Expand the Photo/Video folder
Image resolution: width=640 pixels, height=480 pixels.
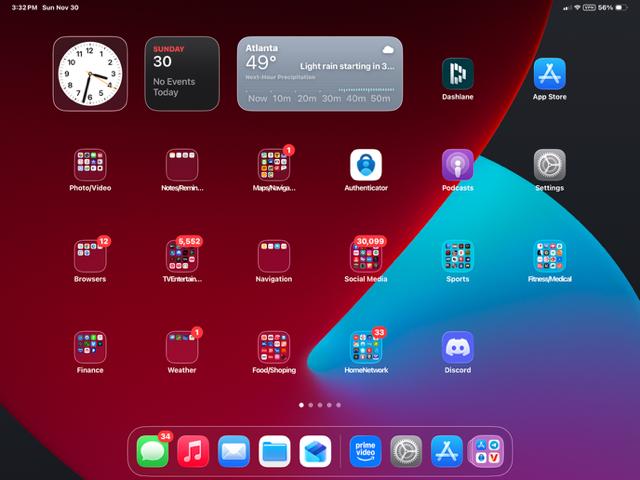(90, 165)
